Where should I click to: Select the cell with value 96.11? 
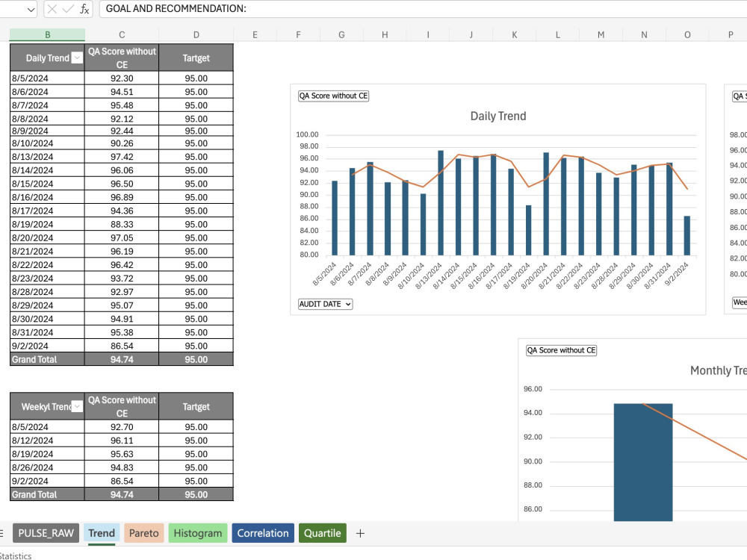[x=122, y=441]
